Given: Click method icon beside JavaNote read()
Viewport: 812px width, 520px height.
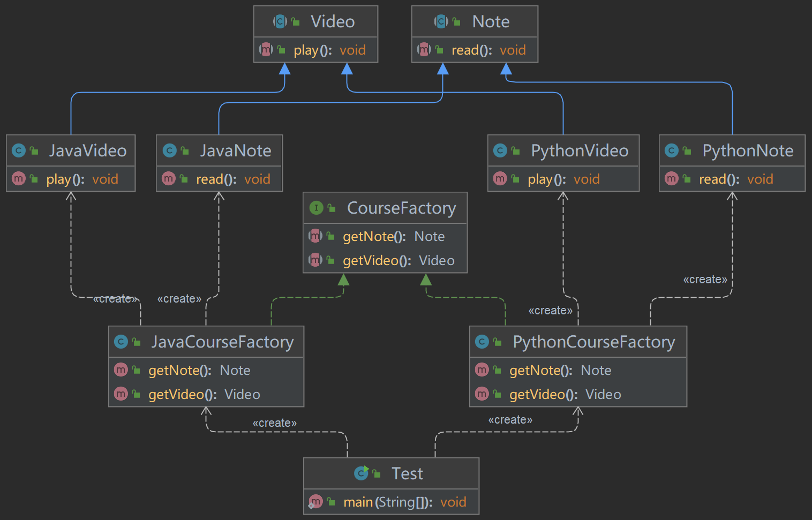Looking at the screenshot, I should pyautogui.click(x=169, y=178).
